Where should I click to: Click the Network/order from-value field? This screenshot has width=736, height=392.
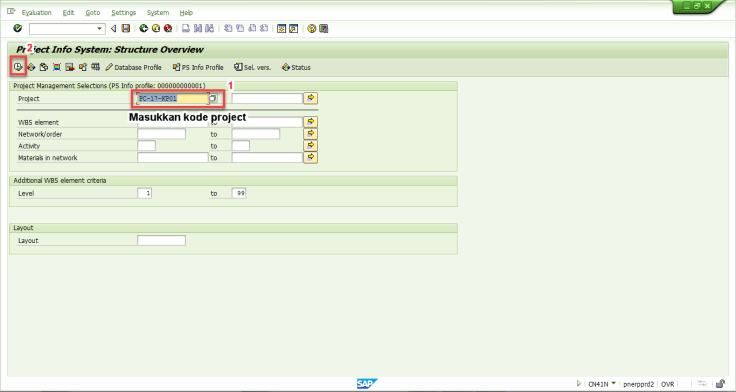coord(161,134)
